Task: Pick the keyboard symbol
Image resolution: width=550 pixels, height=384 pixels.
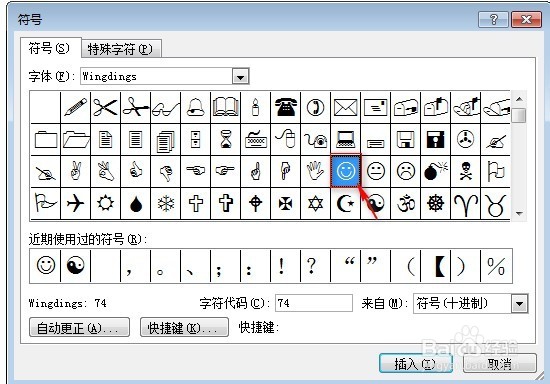Action: [256, 139]
